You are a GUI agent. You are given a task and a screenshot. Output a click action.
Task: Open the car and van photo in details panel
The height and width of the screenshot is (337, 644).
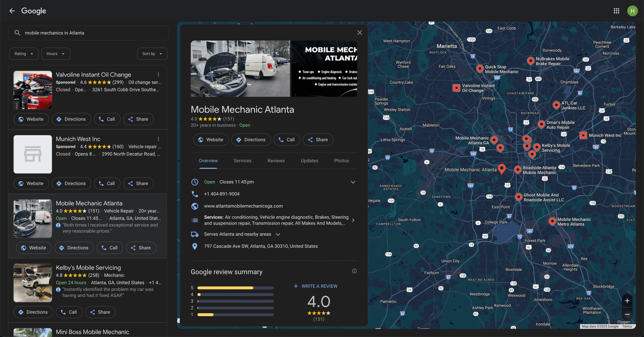click(240, 68)
